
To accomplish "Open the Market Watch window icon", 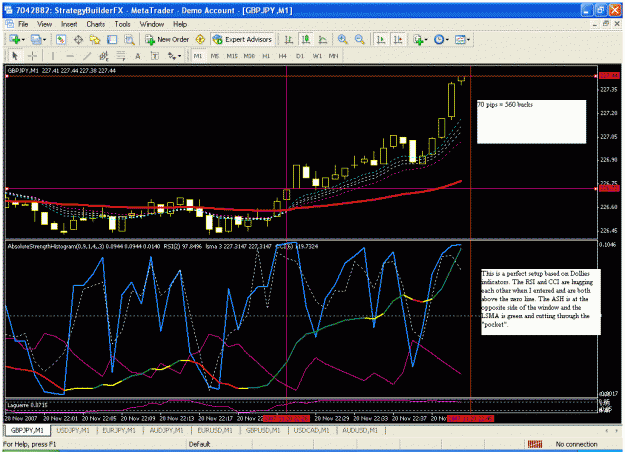I will coord(61,39).
